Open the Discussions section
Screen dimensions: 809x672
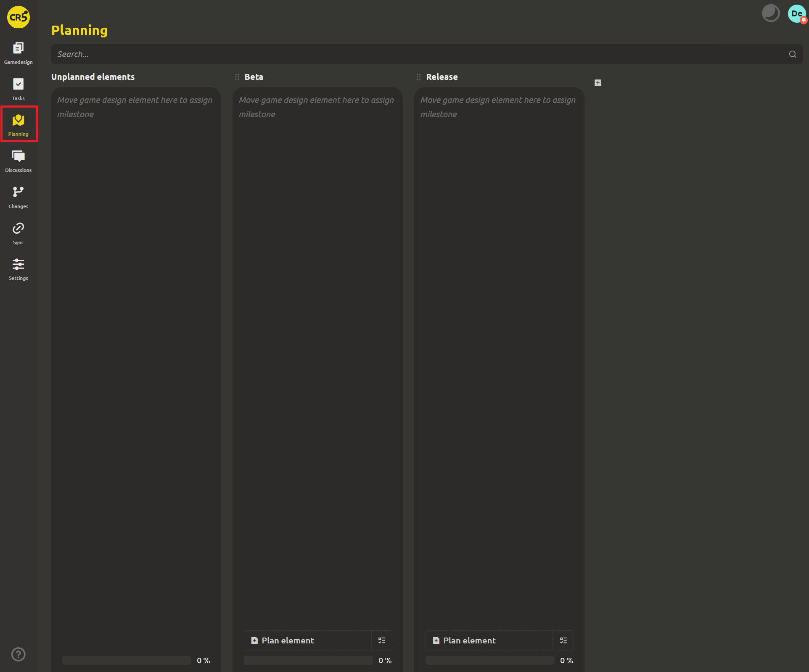(19, 161)
